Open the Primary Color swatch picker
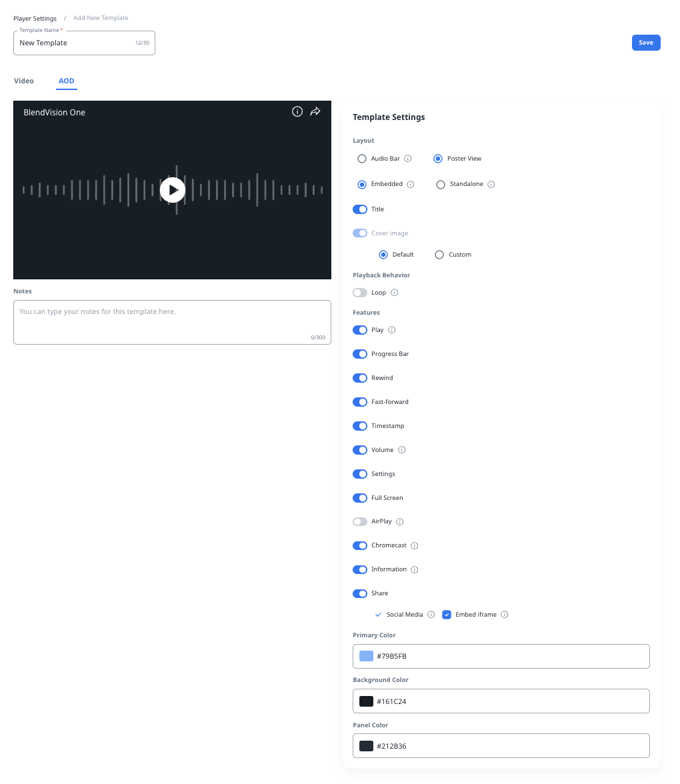This screenshot has width=680, height=784. [366, 656]
